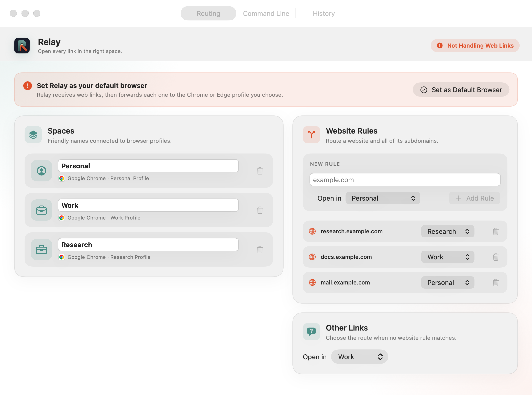Click the window close button
Image resolution: width=532 pixels, height=395 pixels.
pyautogui.click(x=13, y=13)
